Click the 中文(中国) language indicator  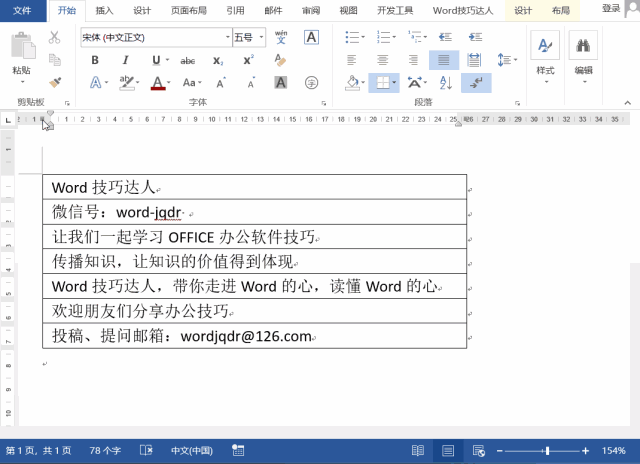tap(192, 451)
